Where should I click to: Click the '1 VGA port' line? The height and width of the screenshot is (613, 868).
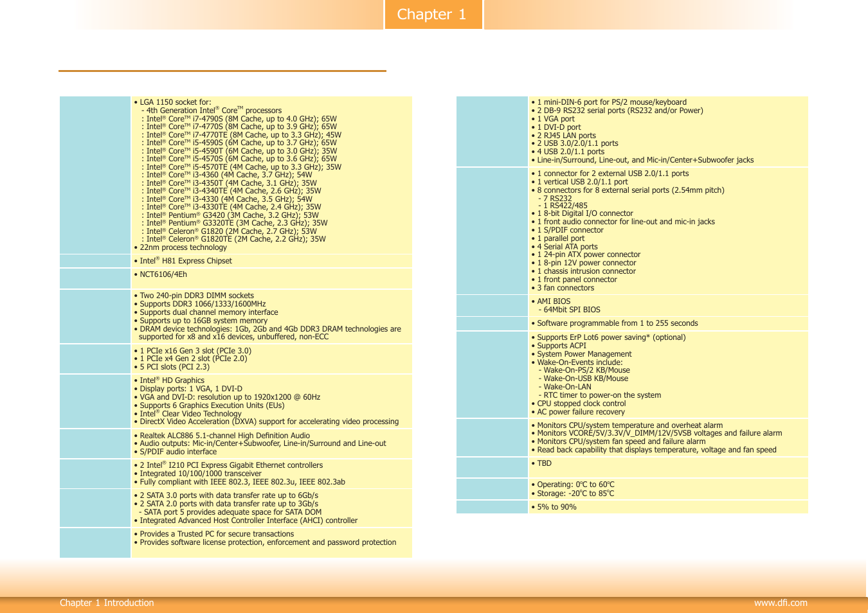[x=553, y=119]
